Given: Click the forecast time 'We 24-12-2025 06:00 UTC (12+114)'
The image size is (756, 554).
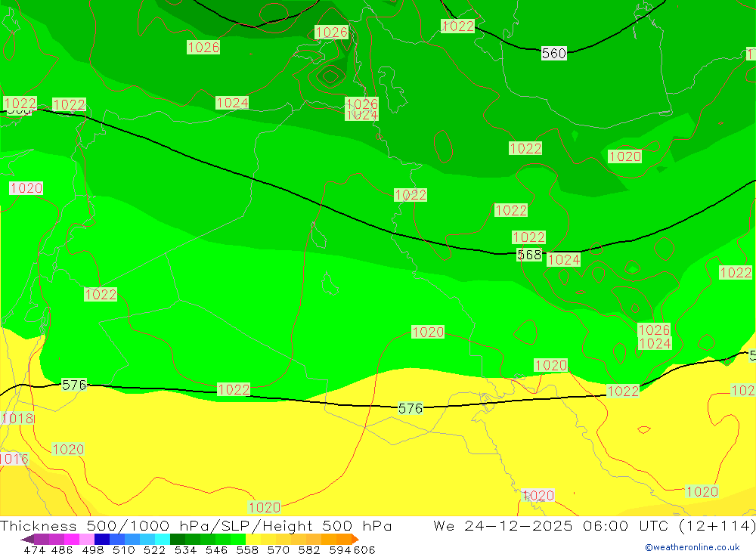Looking at the screenshot, I should click(x=594, y=525).
